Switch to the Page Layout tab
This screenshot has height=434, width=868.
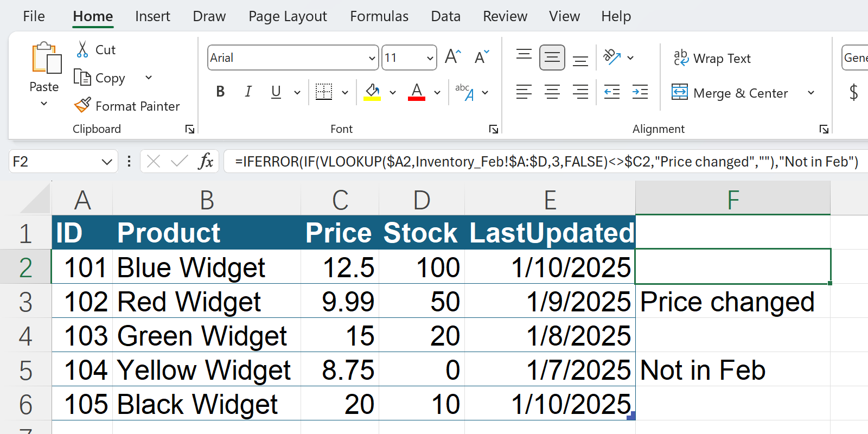click(288, 16)
